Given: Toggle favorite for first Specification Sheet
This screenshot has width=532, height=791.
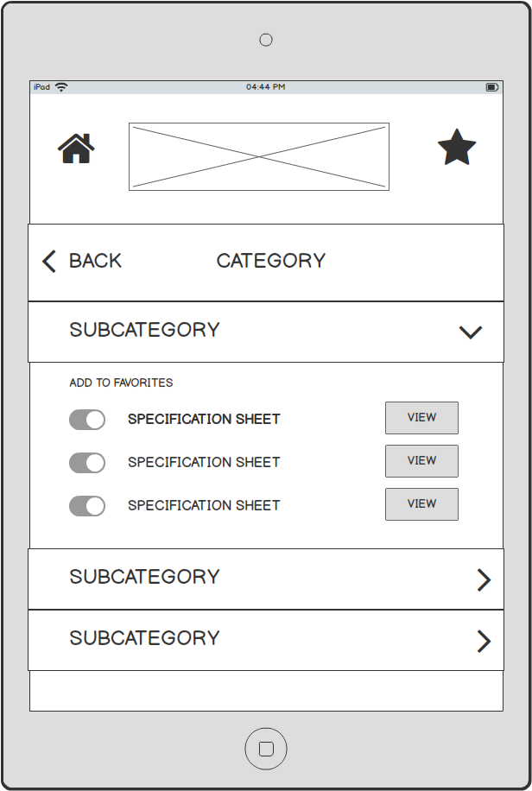Looking at the screenshot, I should click(87, 420).
